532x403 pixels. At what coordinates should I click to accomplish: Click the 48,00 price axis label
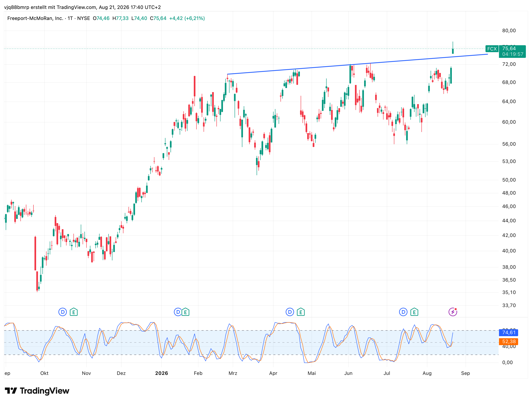pos(509,193)
